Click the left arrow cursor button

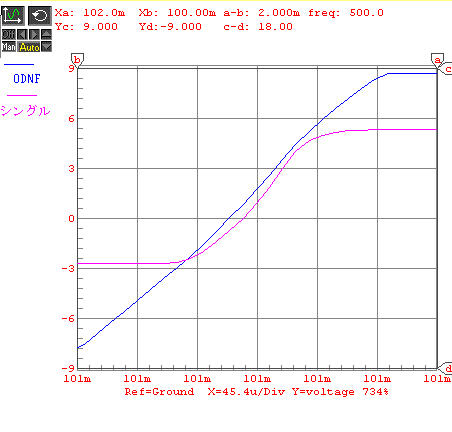tap(22, 34)
